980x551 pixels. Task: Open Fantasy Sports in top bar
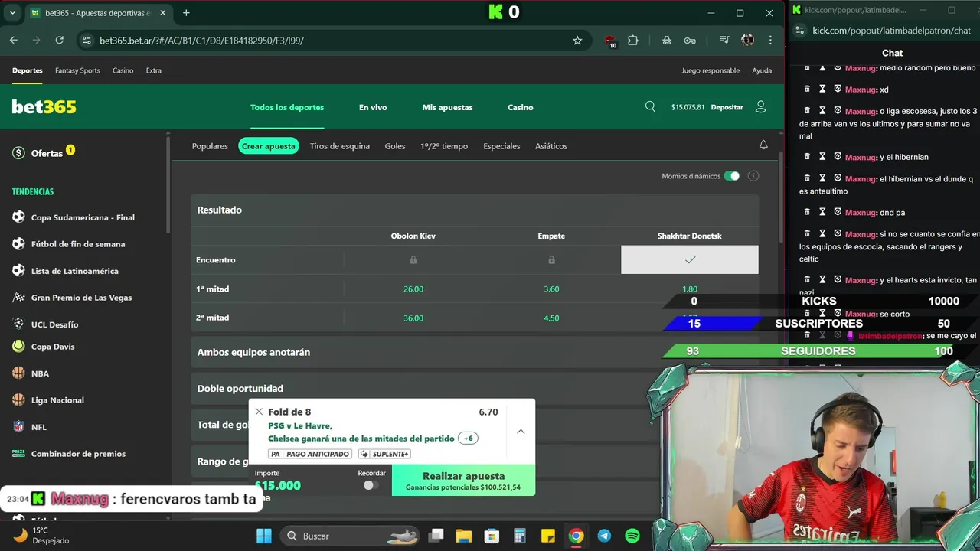(77, 70)
